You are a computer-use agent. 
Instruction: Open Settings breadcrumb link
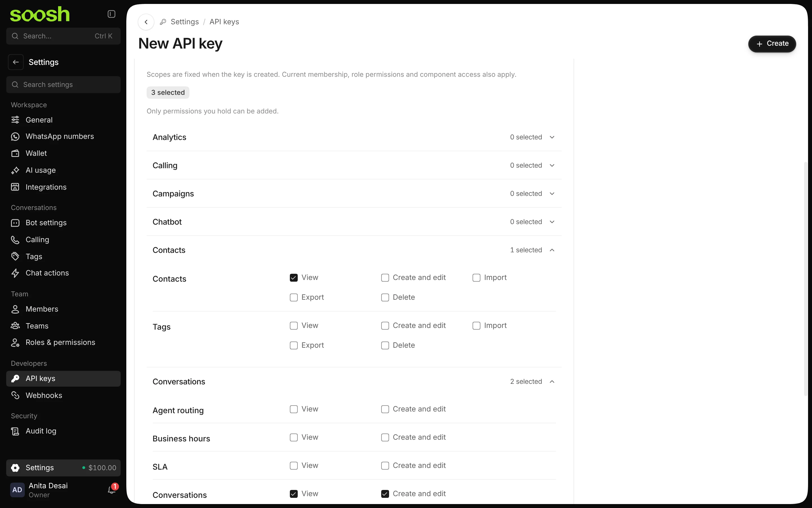(185, 22)
